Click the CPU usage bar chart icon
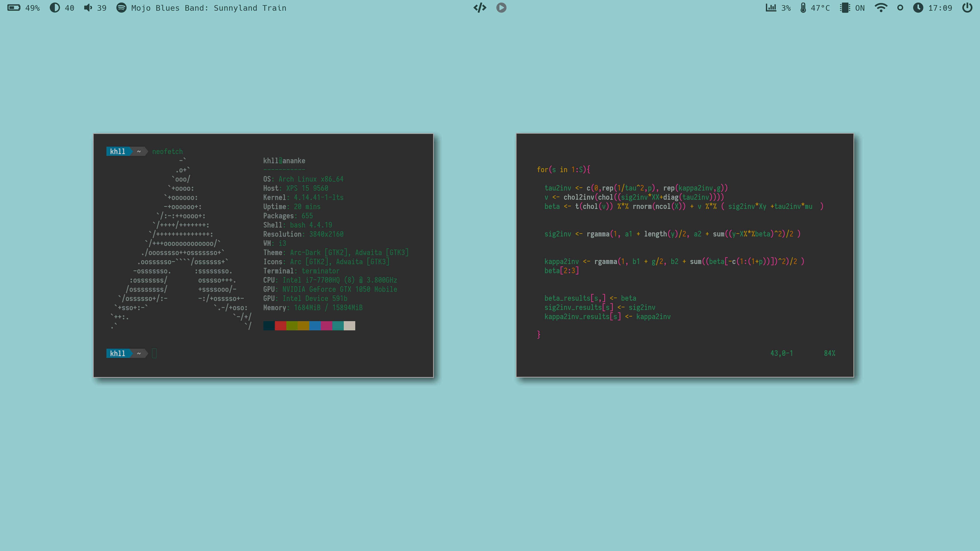Screen dimensions: 980x551 pos(771,8)
